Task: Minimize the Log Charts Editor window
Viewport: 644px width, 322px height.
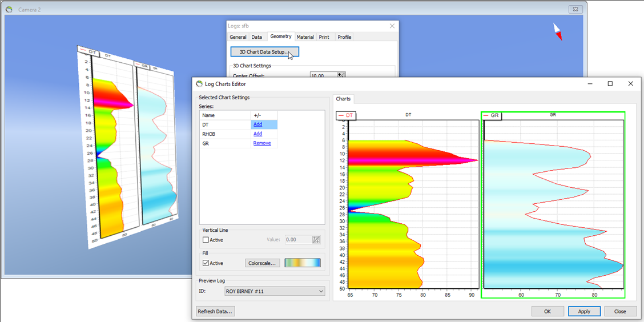Action: (x=590, y=83)
